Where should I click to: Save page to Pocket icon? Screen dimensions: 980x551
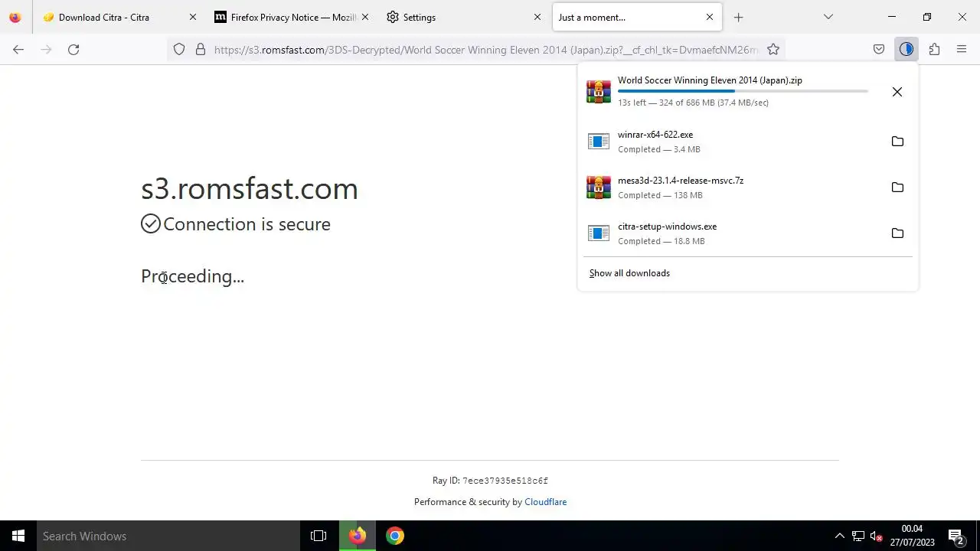pyautogui.click(x=879, y=49)
